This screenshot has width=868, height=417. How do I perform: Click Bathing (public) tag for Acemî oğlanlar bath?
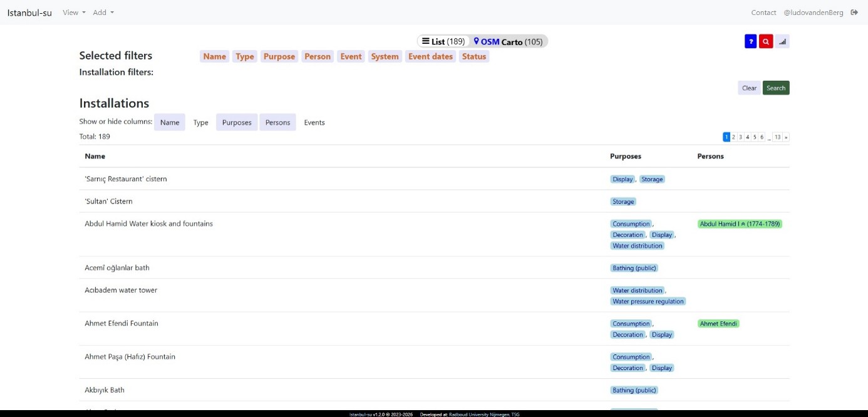click(x=634, y=268)
